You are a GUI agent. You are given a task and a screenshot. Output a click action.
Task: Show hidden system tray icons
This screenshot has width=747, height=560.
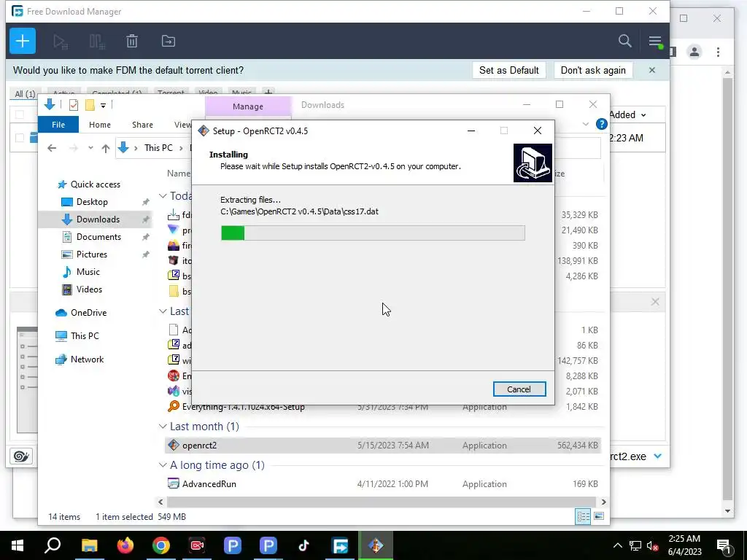[x=617, y=545]
